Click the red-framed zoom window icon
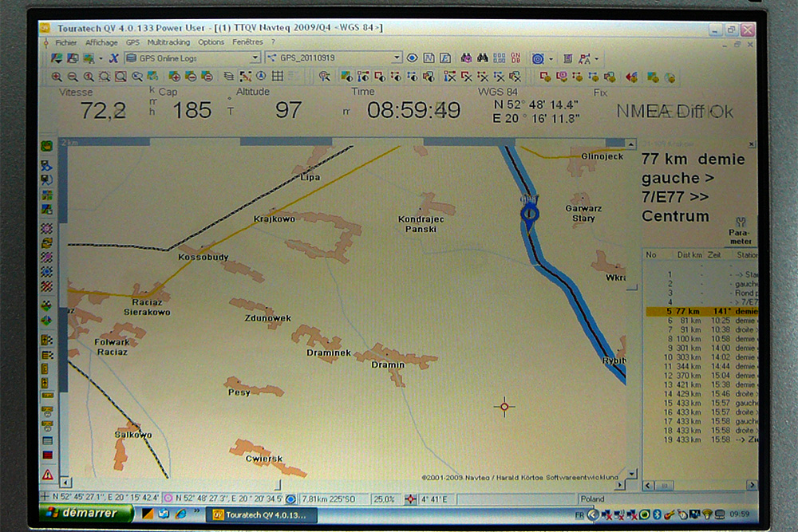Screen dimensions: 798x532 pyautogui.click(x=120, y=77)
